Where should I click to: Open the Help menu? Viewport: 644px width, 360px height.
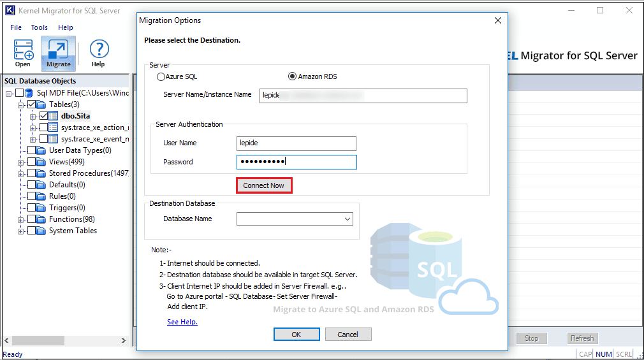point(65,27)
